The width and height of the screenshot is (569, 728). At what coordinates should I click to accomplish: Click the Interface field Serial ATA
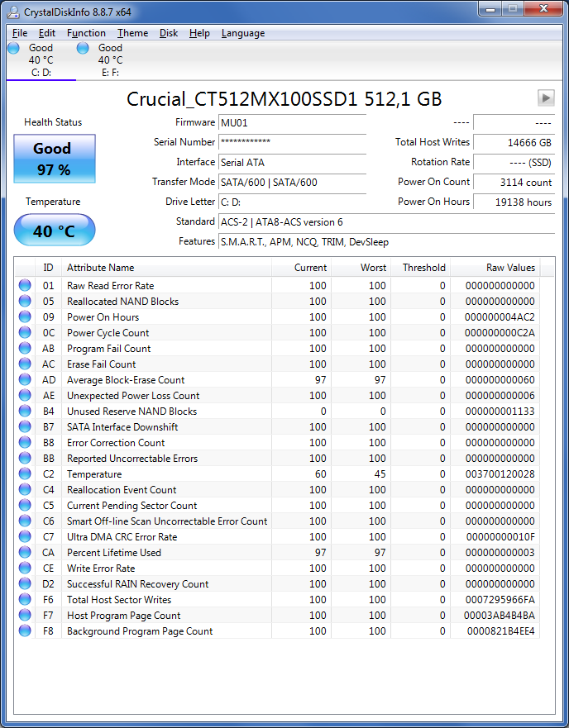click(x=293, y=163)
